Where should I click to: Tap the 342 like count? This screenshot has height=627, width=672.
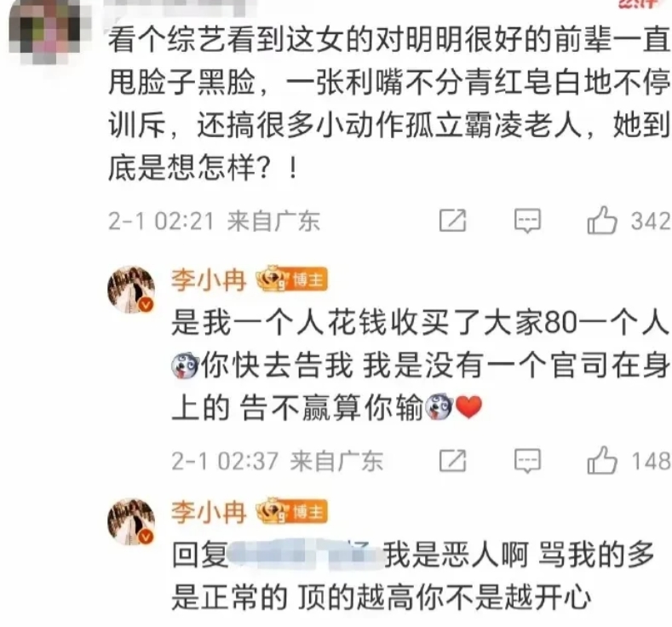[651, 221]
